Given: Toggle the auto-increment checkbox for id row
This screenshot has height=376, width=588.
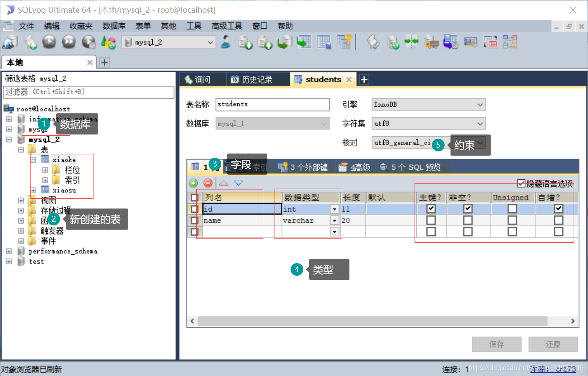Looking at the screenshot, I should [559, 209].
